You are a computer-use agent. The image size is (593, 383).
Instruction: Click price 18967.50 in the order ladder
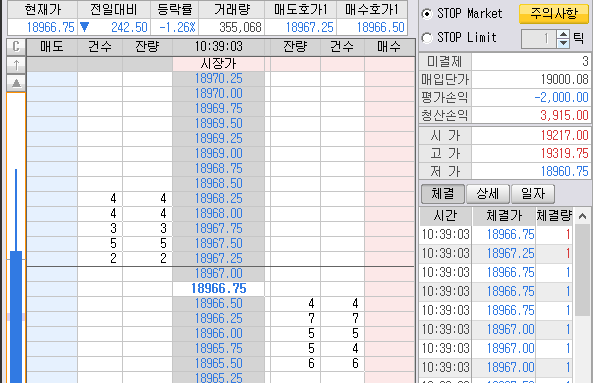tap(218, 243)
